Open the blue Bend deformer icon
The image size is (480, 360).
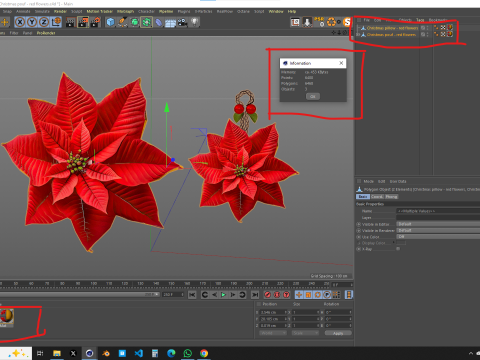click(159, 22)
